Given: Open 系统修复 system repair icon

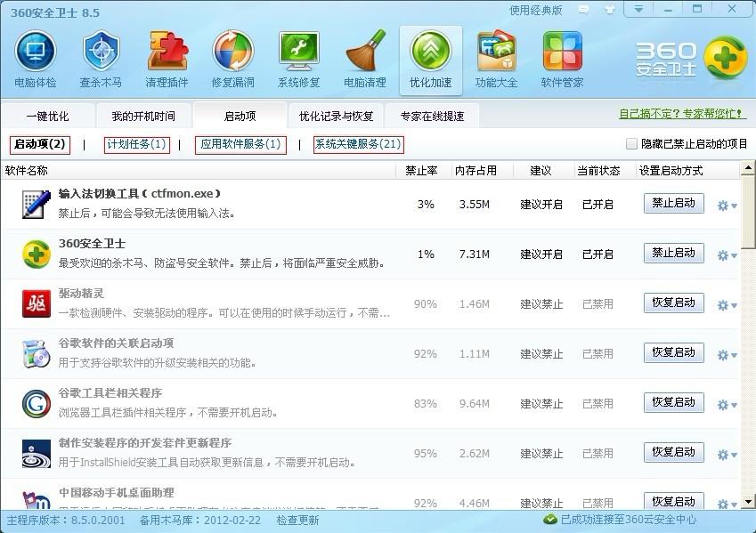Looking at the screenshot, I should click(x=299, y=52).
